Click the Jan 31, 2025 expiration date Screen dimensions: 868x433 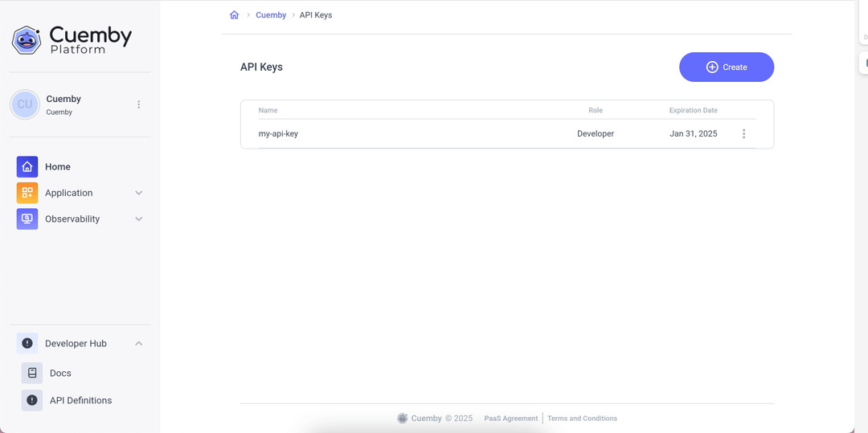693,134
